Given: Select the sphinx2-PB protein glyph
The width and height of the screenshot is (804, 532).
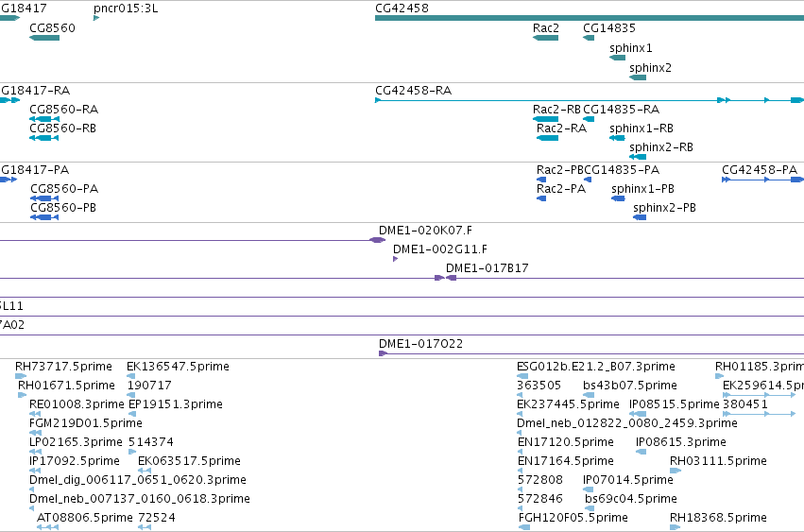Looking at the screenshot, I should coord(640,217).
